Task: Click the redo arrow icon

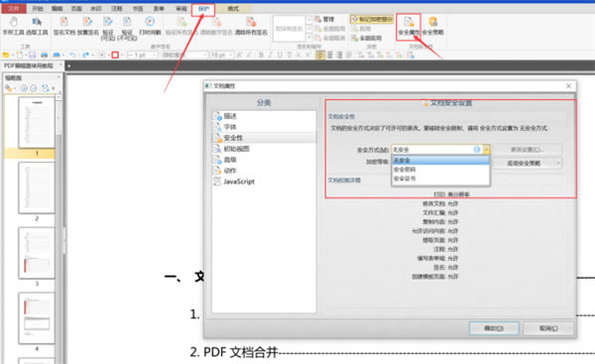Action: pyautogui.click(x=85, y=55)
